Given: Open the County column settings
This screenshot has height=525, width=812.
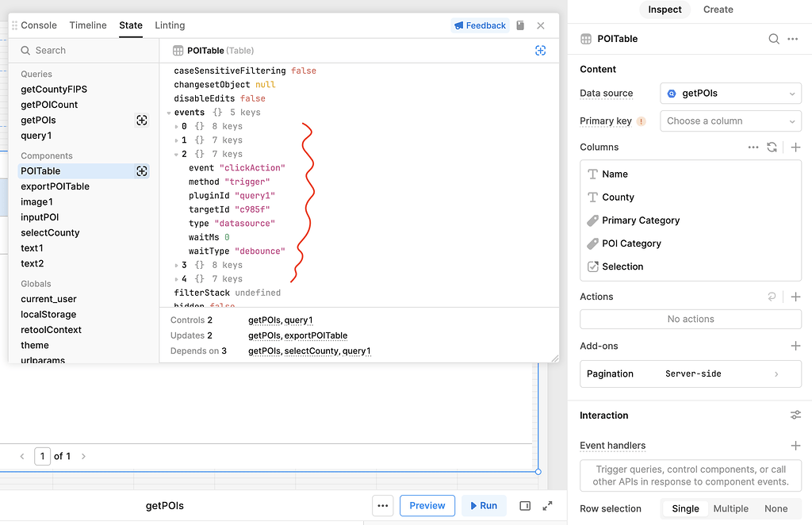Looking at the screenshot, I should [691, 197].
